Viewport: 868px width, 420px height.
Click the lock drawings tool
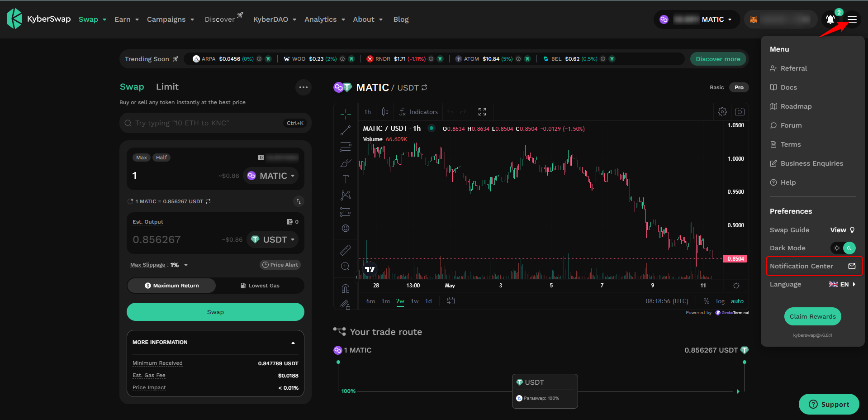(x=346, y=305)
